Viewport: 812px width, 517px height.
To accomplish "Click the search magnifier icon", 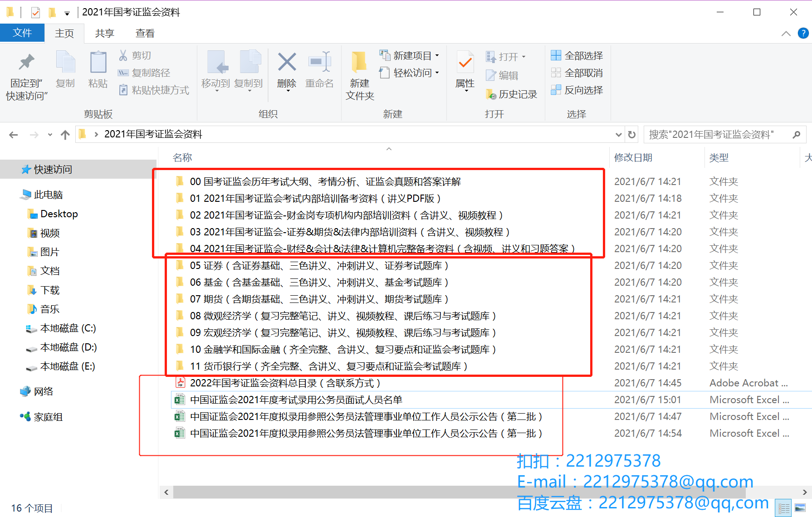I will [x=797, y=135].
